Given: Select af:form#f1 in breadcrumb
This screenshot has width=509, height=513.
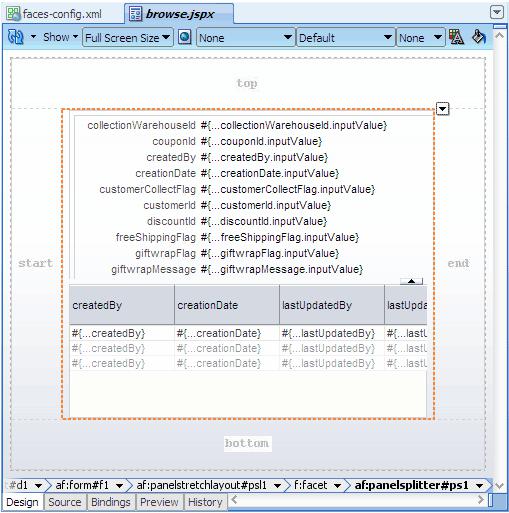Looking at the screenshot, I should click(x=82, y=485).
